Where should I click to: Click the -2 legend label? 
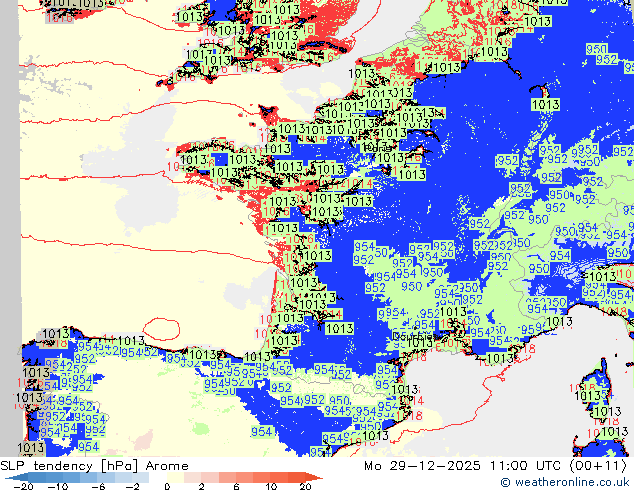pyautogui.click(x=133, y=486)
